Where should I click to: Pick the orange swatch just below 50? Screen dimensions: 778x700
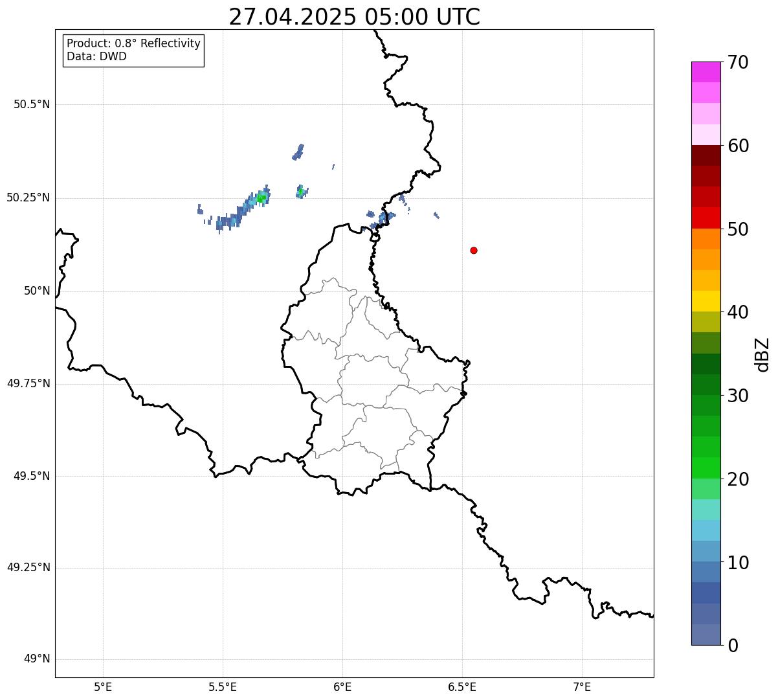706,239
